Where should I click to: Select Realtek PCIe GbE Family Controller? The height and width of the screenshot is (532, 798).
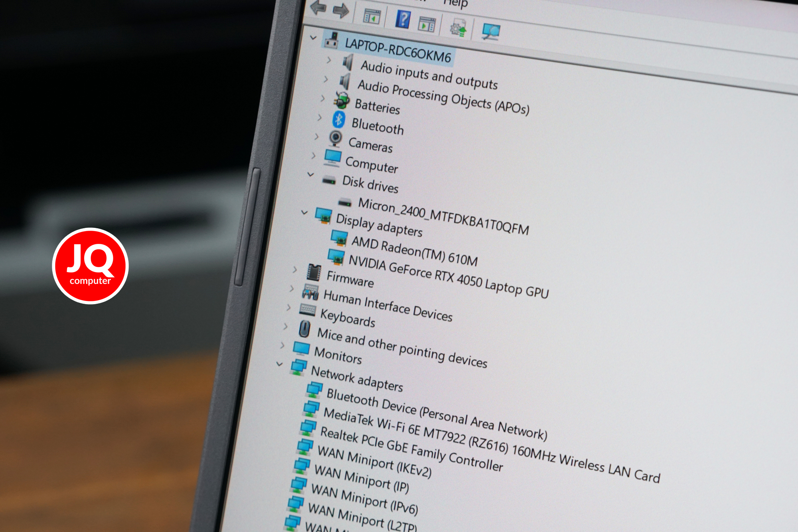click(x=411, y=449)
